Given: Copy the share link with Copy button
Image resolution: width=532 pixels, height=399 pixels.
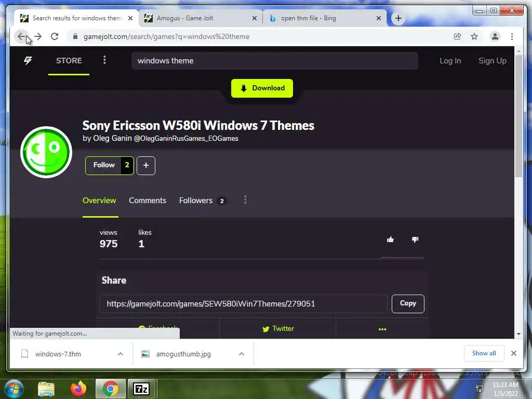Looking at the screenshot, I should pos(408,303).
